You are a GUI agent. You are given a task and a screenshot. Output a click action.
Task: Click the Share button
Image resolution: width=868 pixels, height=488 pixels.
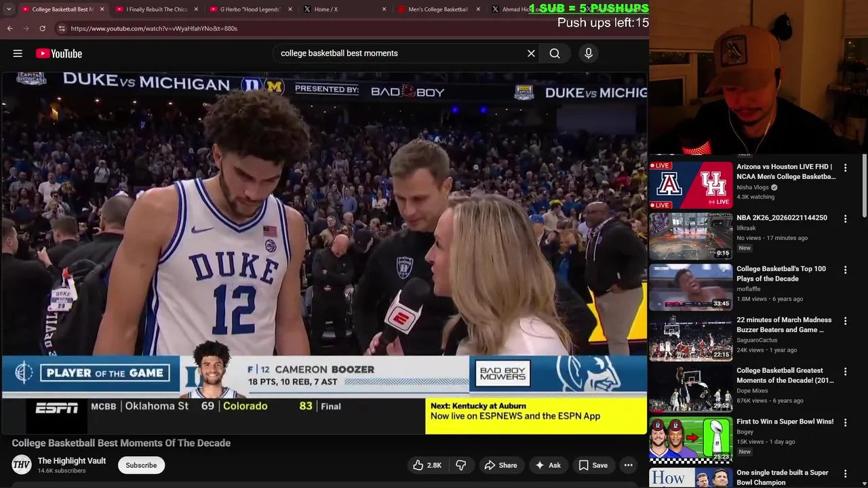[500, 465]
